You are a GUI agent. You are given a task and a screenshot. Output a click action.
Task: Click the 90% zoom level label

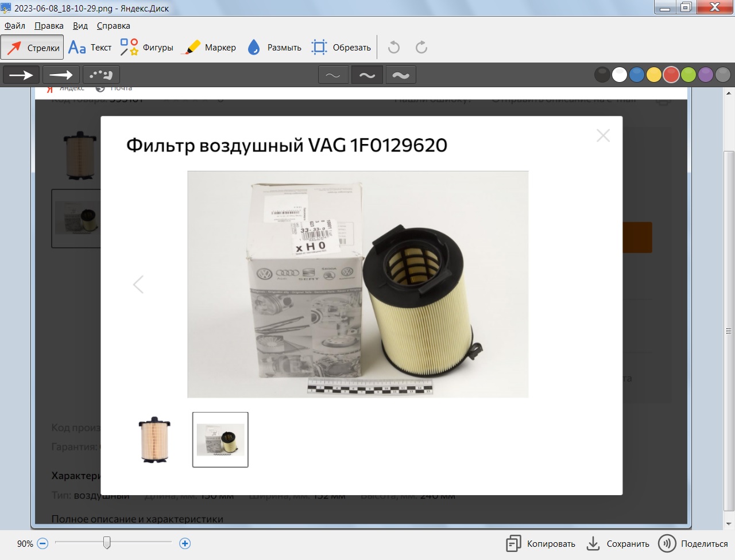click(x=25, y=544)
